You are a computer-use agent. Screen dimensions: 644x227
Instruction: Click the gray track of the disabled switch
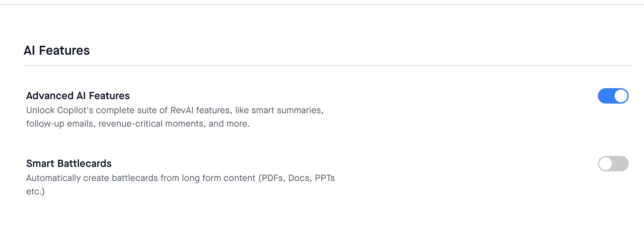[621, 164]
